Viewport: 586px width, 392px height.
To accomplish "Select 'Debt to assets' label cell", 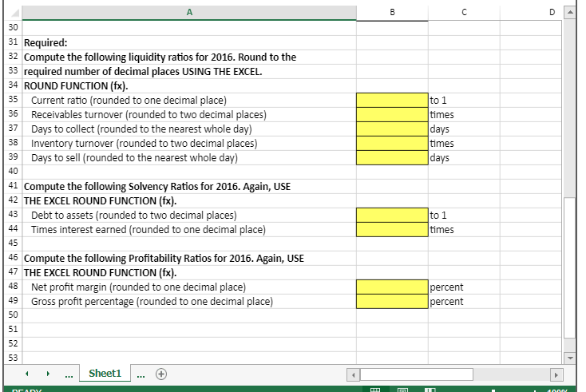I will 189,216.
